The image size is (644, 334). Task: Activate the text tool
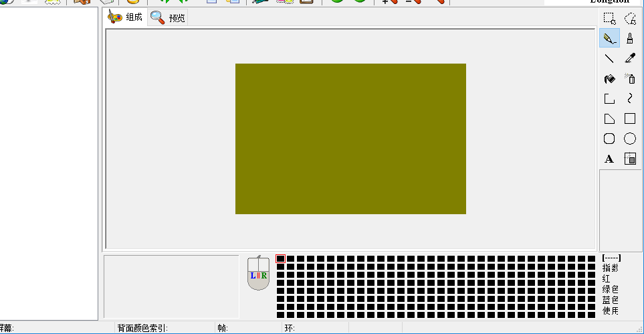tap(609, 159)
